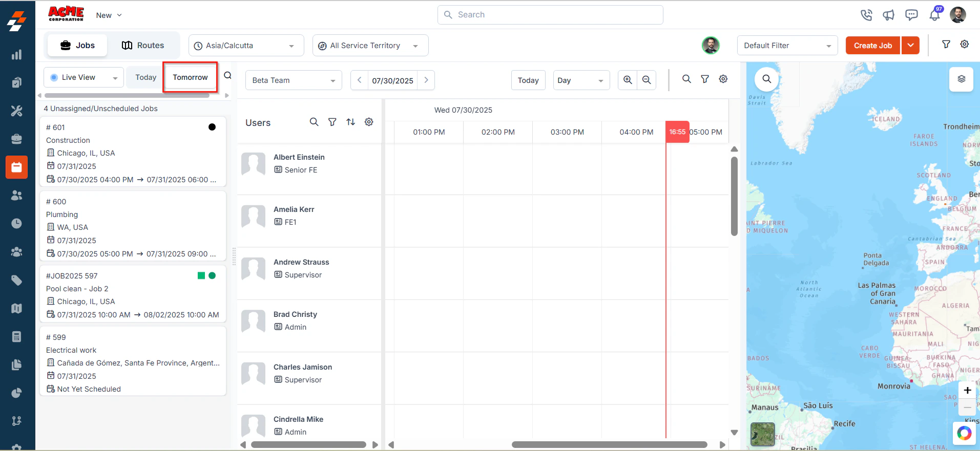
Task: Open the Live View dropdown
Action: tap(84, 77)
